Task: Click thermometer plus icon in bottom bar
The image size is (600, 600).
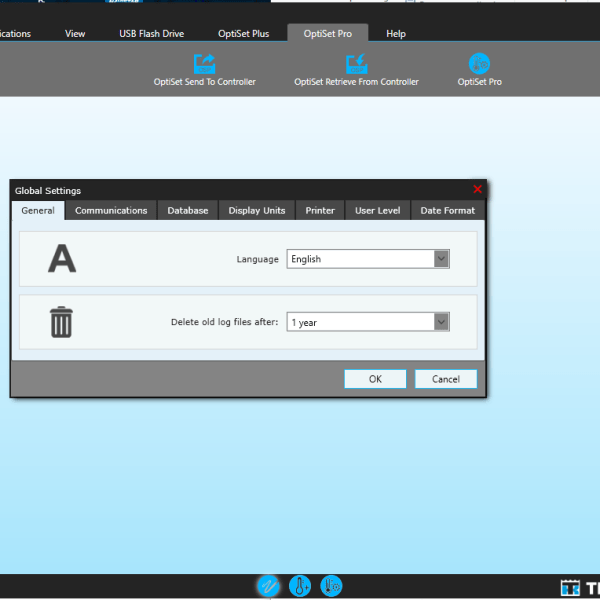Action: pos(300,586)
